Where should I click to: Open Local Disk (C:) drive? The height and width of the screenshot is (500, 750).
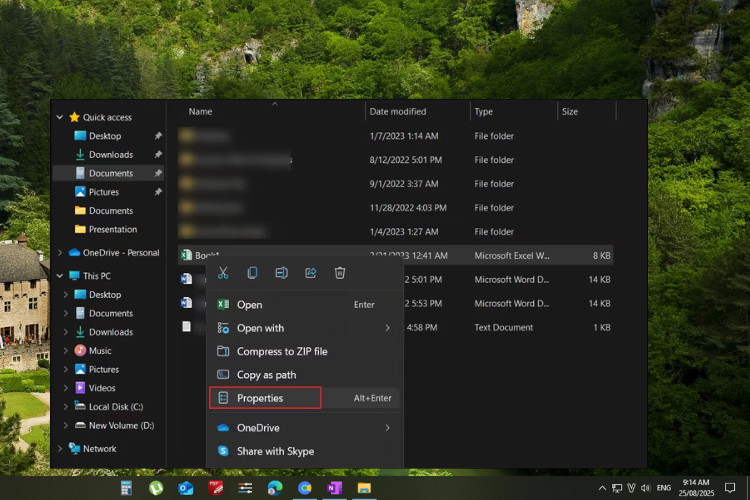115,407
